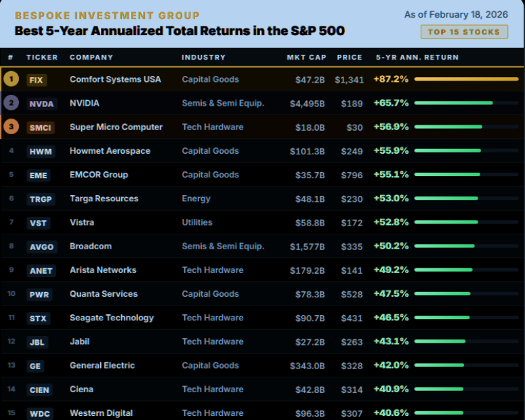
Task: Click the Energy industry label for Targa
Action: tap(196, 198)
